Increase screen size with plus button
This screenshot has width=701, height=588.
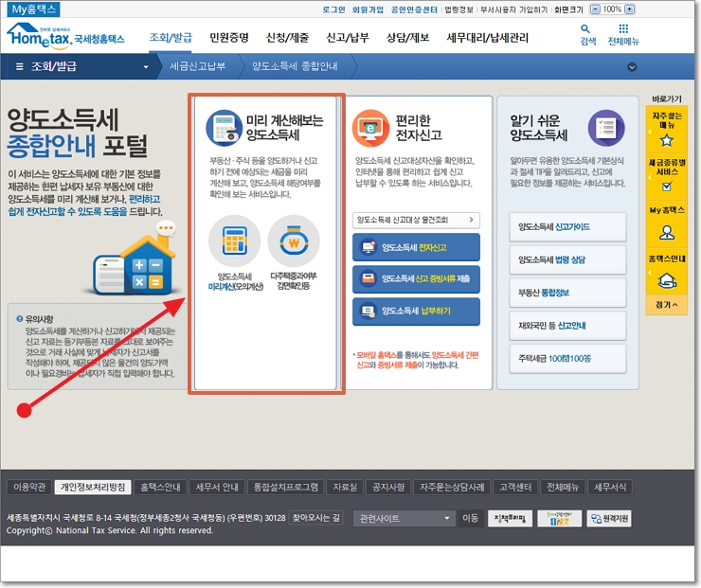coord(629,9)
